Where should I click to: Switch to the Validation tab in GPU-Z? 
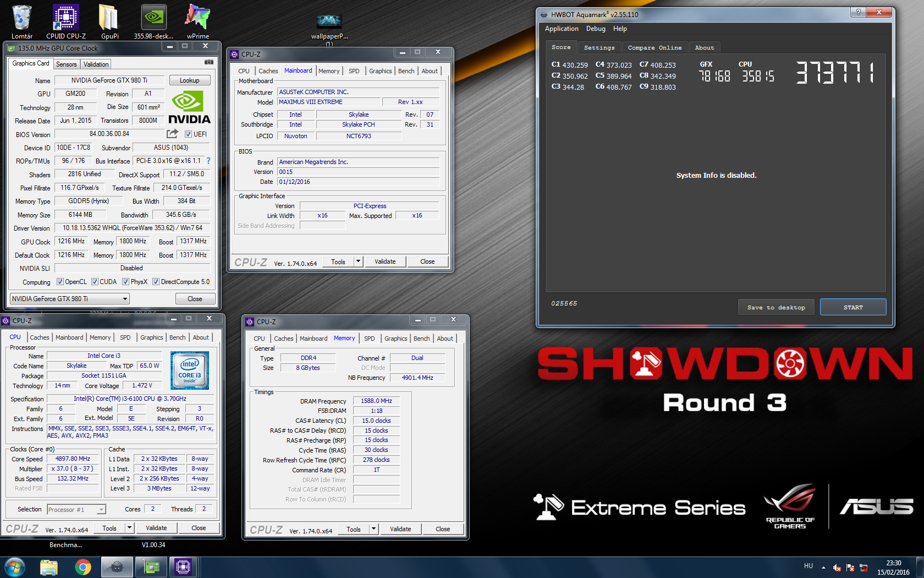96,64
